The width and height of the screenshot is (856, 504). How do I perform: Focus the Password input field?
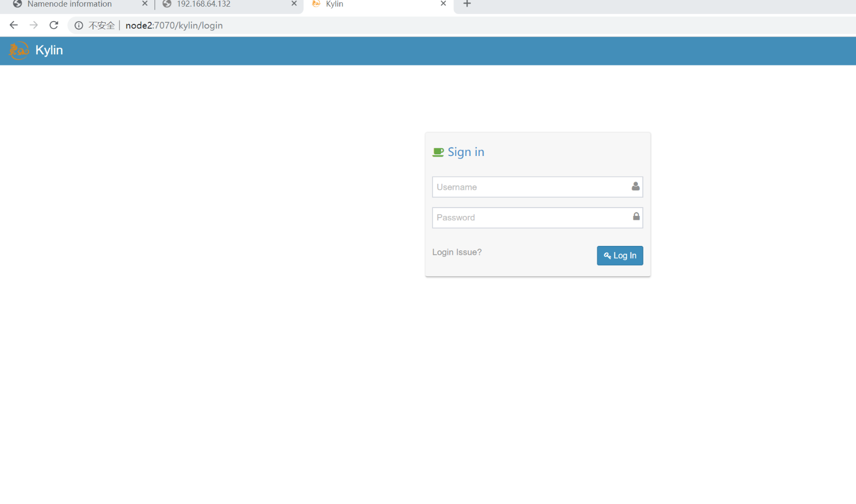537,218
